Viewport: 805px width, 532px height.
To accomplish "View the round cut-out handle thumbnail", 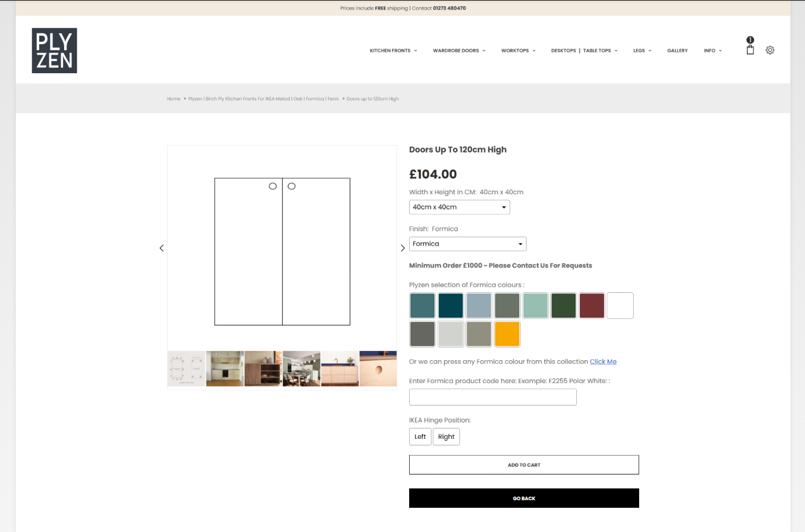I will pyautogui.click(x=378, y=369).
